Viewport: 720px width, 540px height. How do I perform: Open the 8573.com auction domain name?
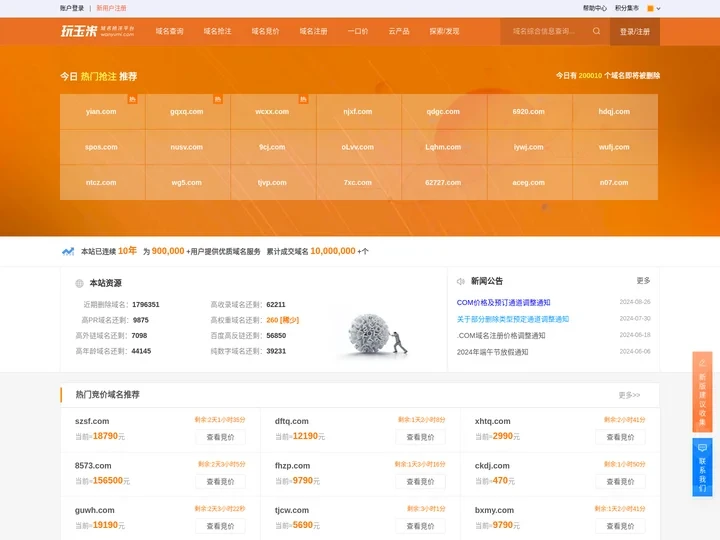[93, 466]
